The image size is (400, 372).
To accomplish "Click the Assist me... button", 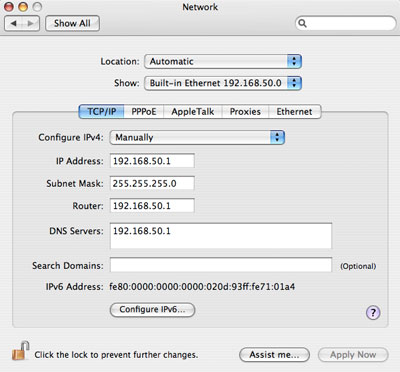I will (x=274, y=355).
